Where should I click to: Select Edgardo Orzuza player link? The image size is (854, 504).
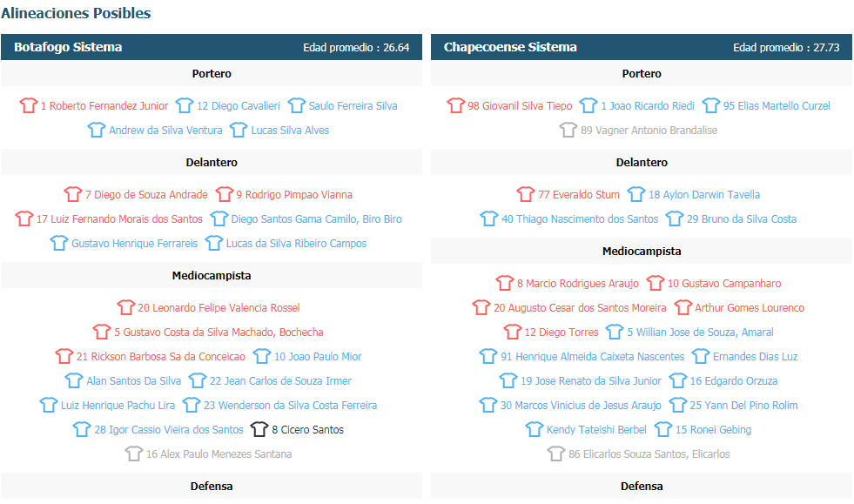[x=734, y=381]
